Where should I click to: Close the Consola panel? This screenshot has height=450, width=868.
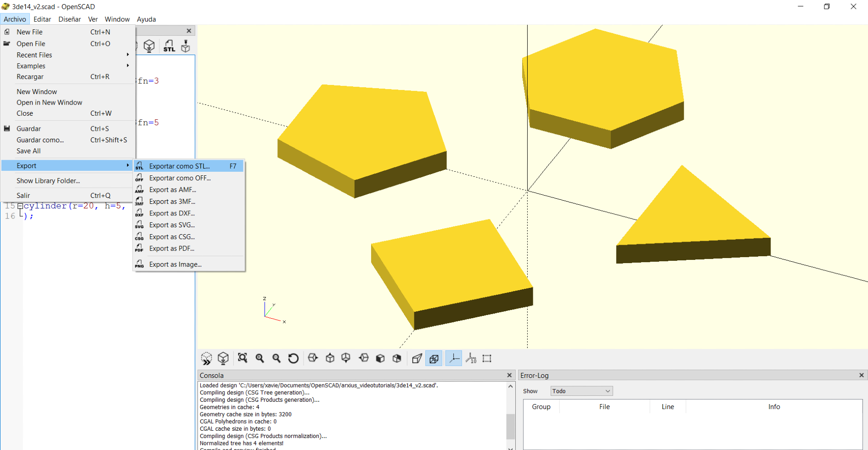[509, 375]
